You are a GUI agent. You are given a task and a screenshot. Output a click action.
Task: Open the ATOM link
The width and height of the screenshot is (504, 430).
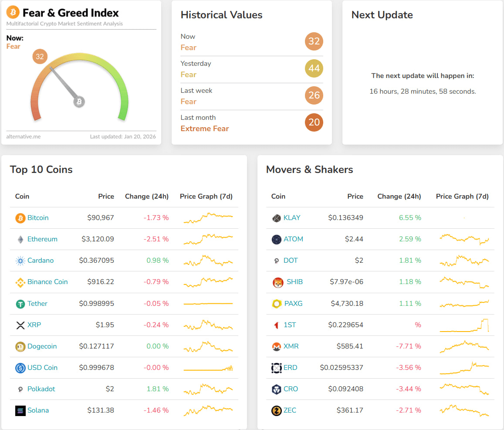293,239
